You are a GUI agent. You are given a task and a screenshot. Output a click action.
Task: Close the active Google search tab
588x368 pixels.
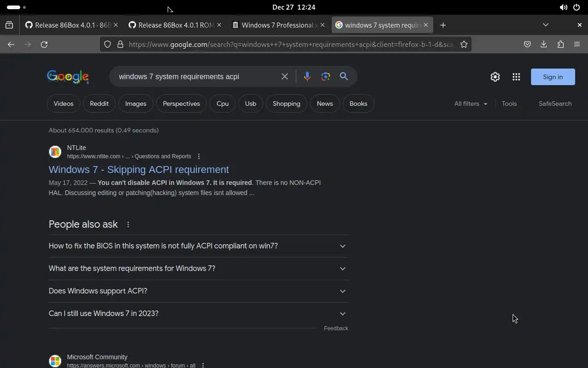(426, 25)
